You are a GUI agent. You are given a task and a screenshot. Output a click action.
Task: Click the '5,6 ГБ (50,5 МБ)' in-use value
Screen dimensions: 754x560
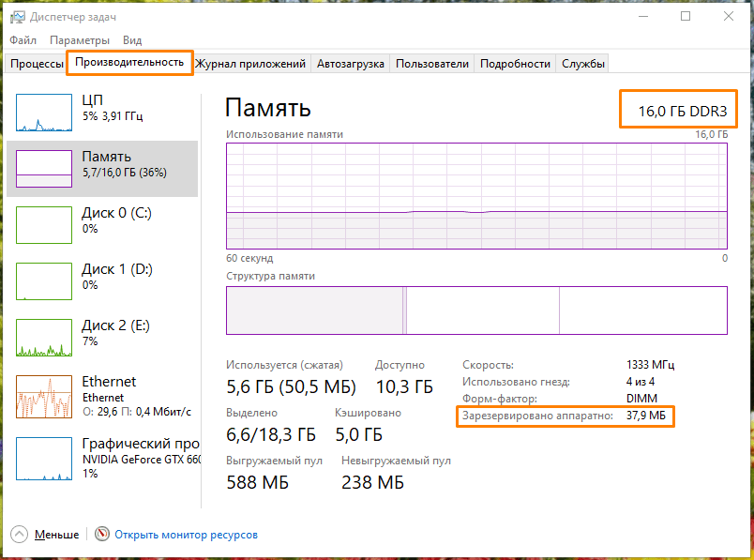click(291, 386)
